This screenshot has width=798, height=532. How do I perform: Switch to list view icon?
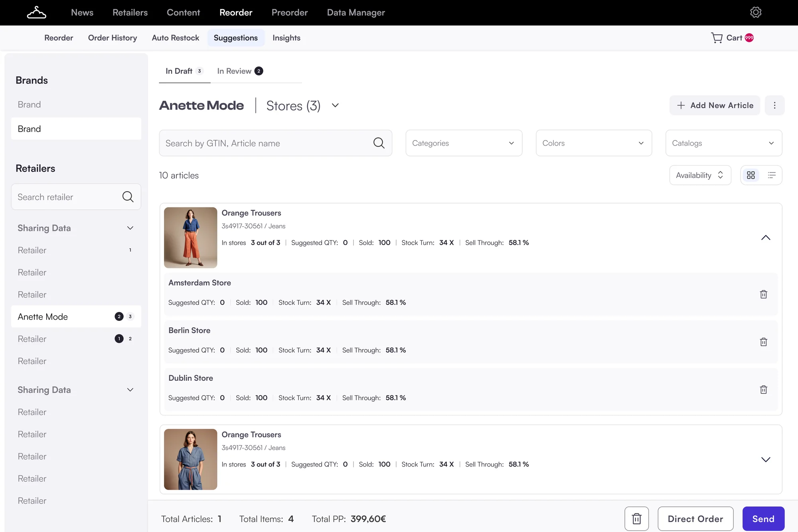(x=772, y=175)
